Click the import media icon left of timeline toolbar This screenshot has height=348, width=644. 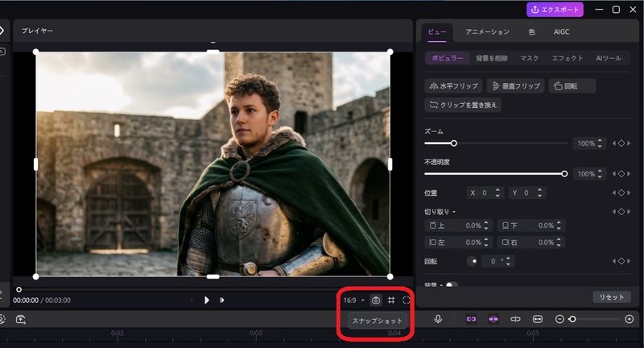(21, 319)
